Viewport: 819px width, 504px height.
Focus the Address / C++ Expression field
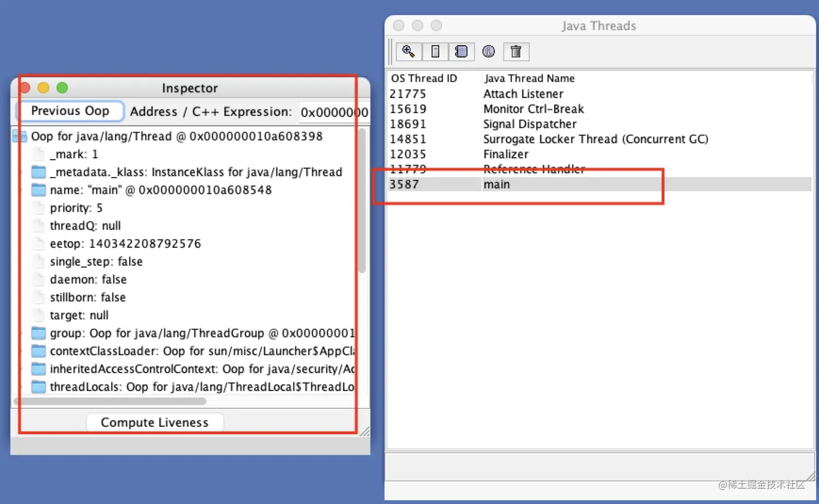pos(334,112)
